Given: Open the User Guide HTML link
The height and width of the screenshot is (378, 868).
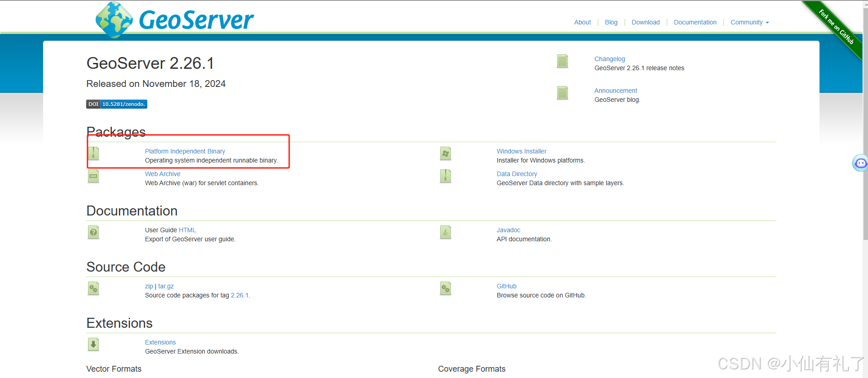Looking at the screenshot, I should [x=187, y=230].
